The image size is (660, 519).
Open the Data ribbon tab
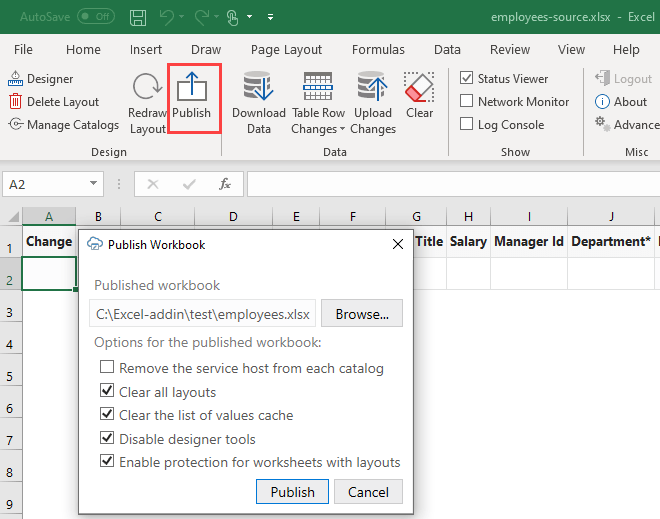click(447, 50)
